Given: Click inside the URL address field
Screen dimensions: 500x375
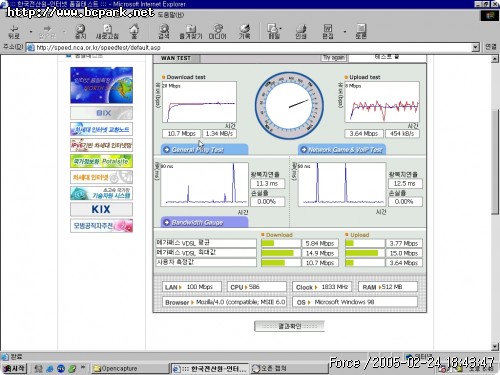Looking at the screenshot, I should pyautogui.click(x=253, y=48).
